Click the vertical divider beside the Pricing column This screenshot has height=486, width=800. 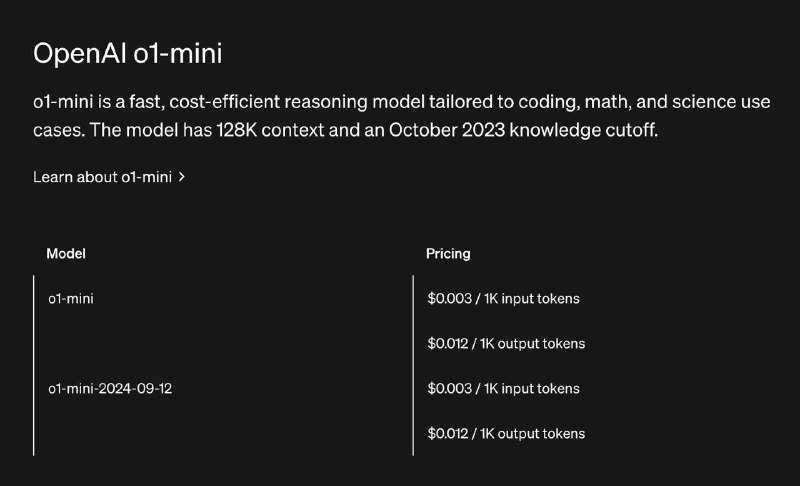tap(413, 365)
